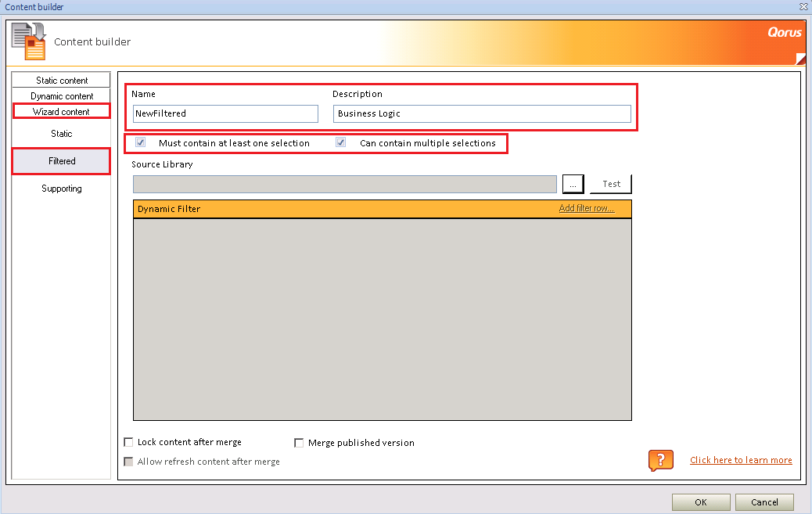Choose the Supporting wizard option

(x=61, y=189)
